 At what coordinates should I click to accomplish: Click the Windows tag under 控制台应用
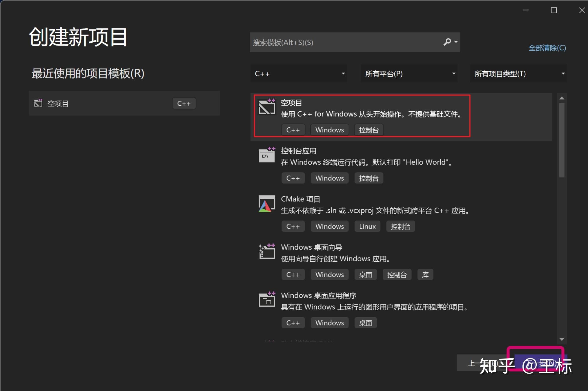pyautogui.click(x=329, y=178)
